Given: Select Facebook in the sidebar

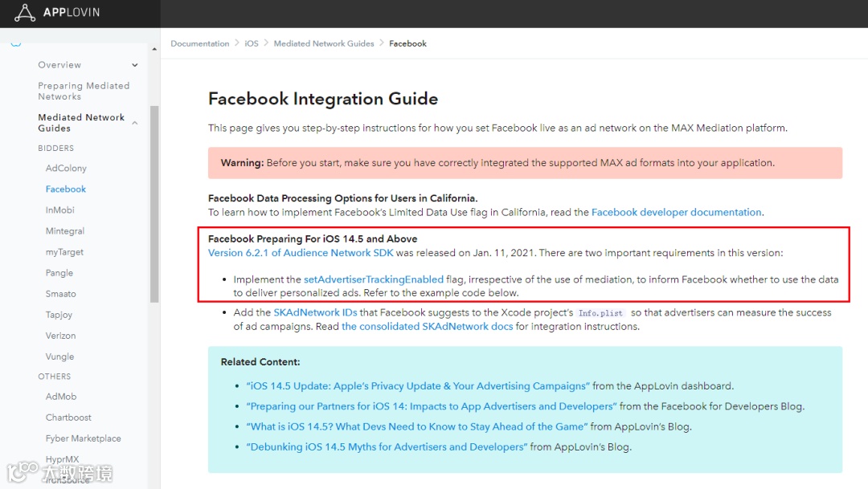Looking at the screenshot, I should (x=65, y=189).
